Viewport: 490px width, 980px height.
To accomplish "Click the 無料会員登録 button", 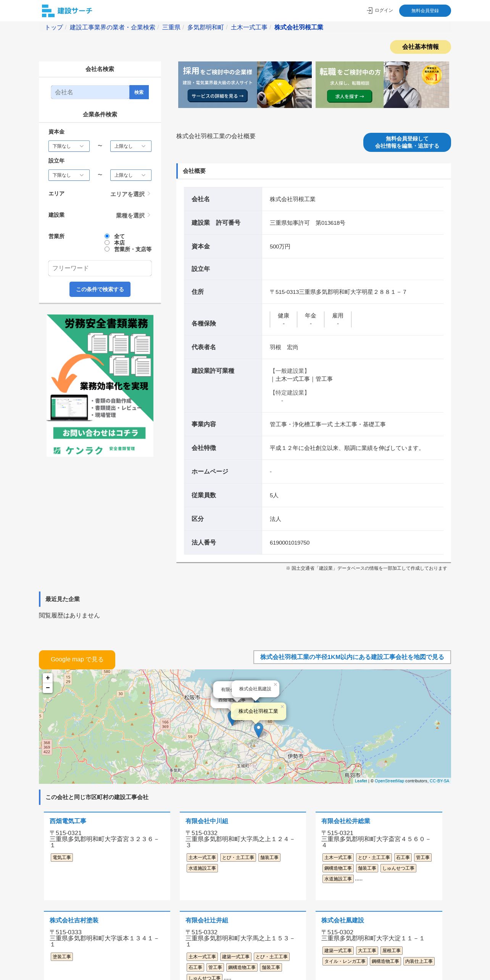I will point(425,11).
